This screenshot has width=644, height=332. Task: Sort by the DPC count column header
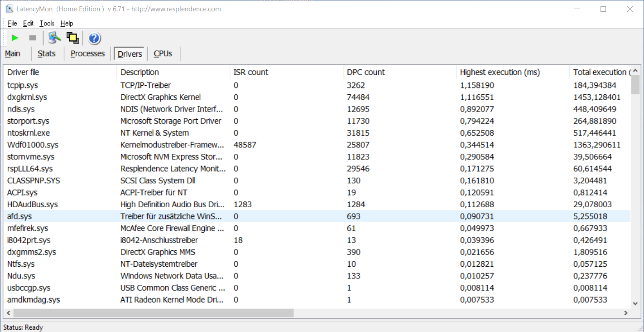pos(366,72)
